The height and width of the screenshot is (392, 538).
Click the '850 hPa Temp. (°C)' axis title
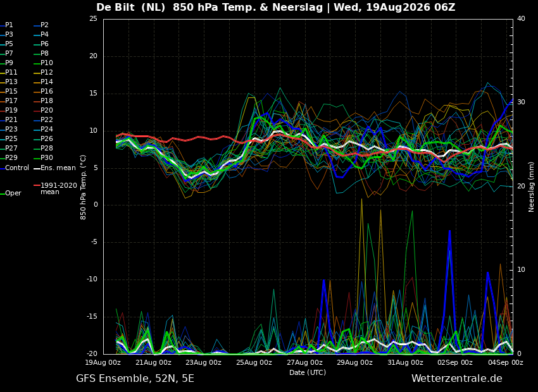(x=84, y=187)
